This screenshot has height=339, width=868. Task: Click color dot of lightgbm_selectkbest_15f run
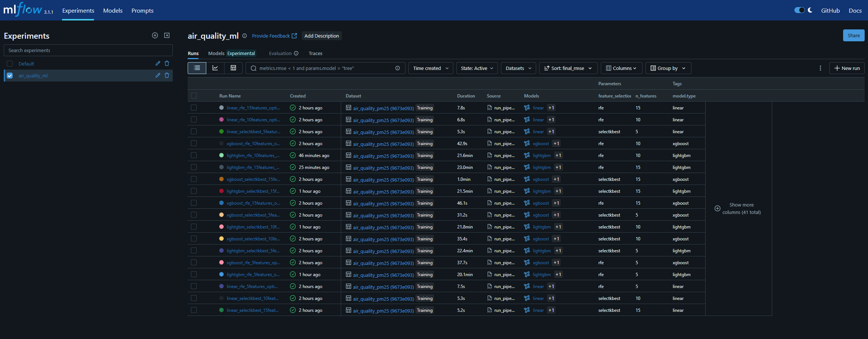pyautogui.click(x=221, y=191)
